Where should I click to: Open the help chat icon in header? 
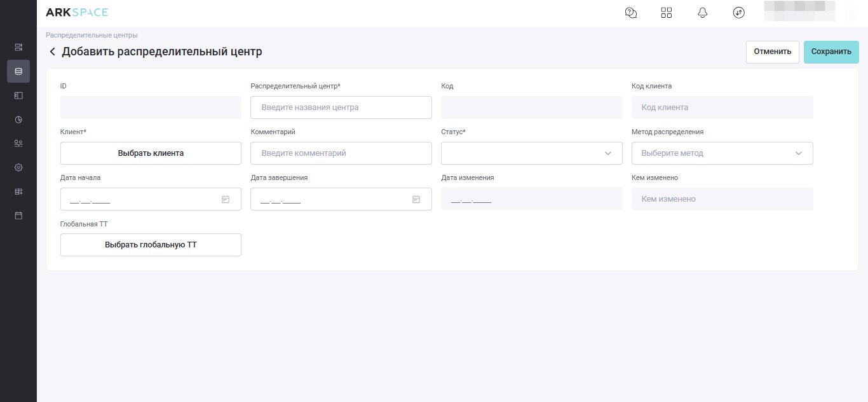631,13
